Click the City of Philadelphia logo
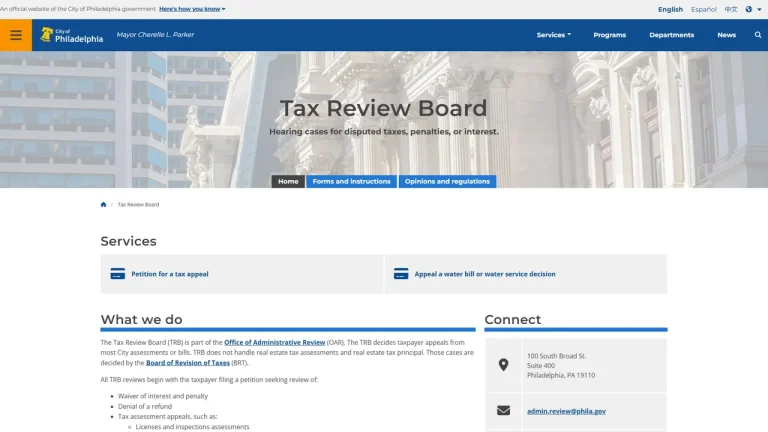This screenshot has width=768, height=432. click(x=72, y=35)
